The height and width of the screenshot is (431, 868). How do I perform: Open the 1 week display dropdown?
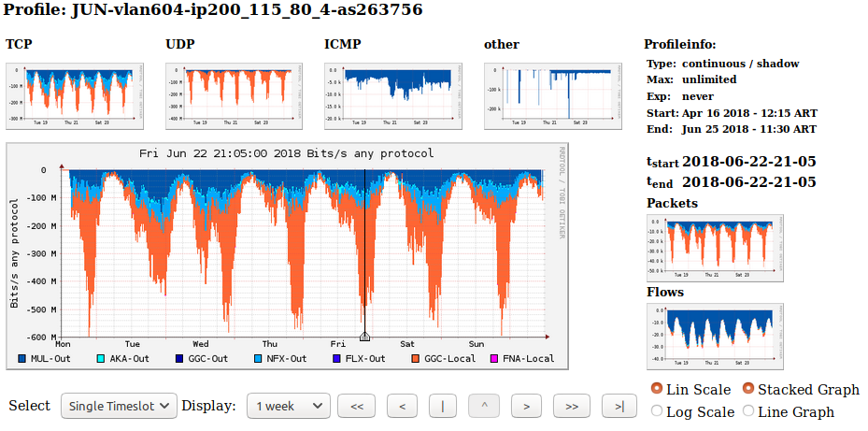tap(289, 406)
